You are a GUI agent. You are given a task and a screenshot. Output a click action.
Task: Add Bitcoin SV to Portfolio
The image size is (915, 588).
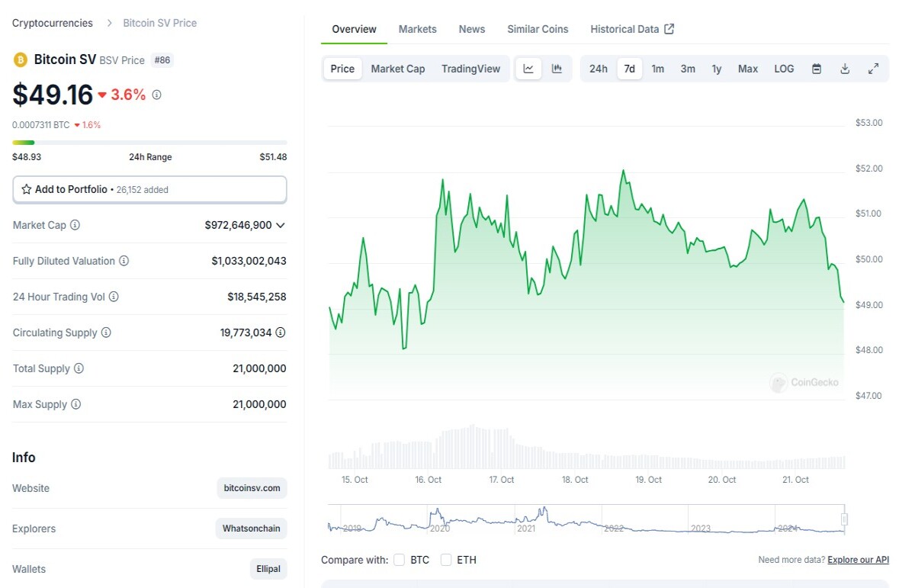149,189
